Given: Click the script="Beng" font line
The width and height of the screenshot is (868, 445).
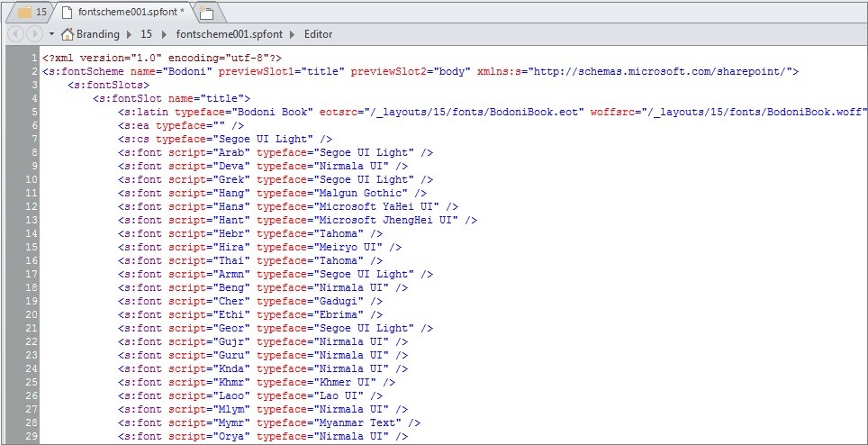Looking at the screenshot, I should coord(263,288).
